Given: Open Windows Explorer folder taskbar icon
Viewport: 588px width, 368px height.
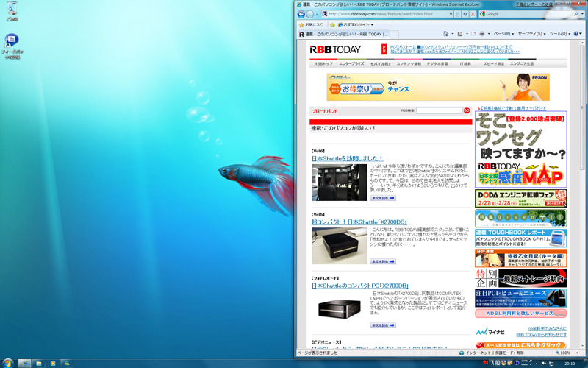Looking at the screenshot, I should pos(39,364).
